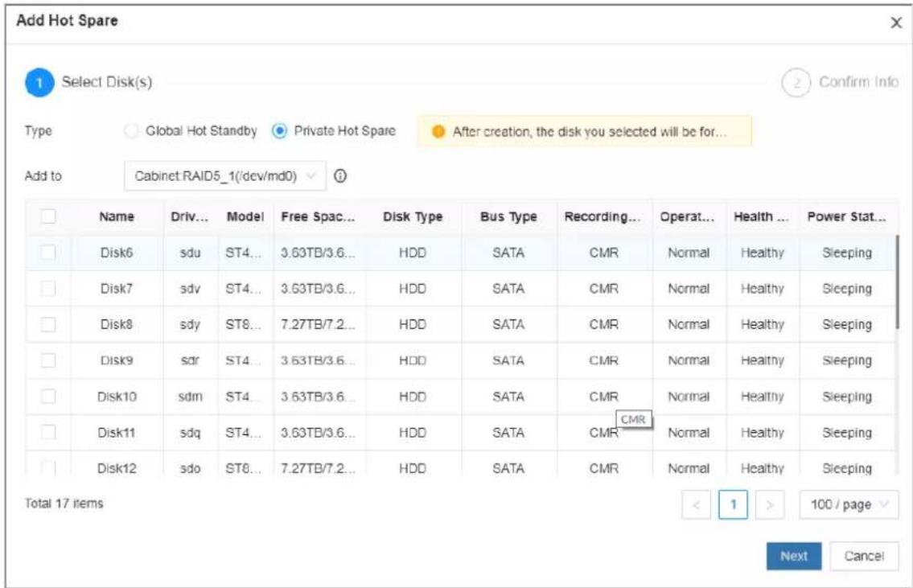Click the sdu drive cell
Screen dimensions: 913x588
(x=191, y=253)
